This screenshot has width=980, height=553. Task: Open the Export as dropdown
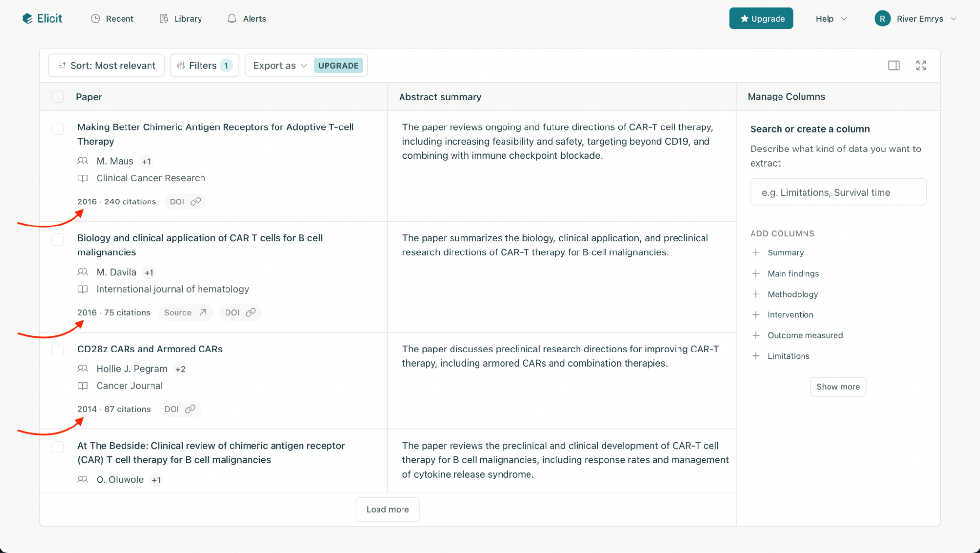[x=280, y=66]
